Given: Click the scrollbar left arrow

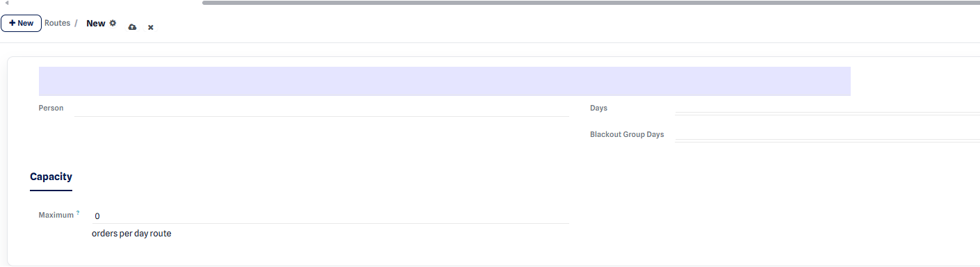Looking at the screenshot, I should [6, 3].
